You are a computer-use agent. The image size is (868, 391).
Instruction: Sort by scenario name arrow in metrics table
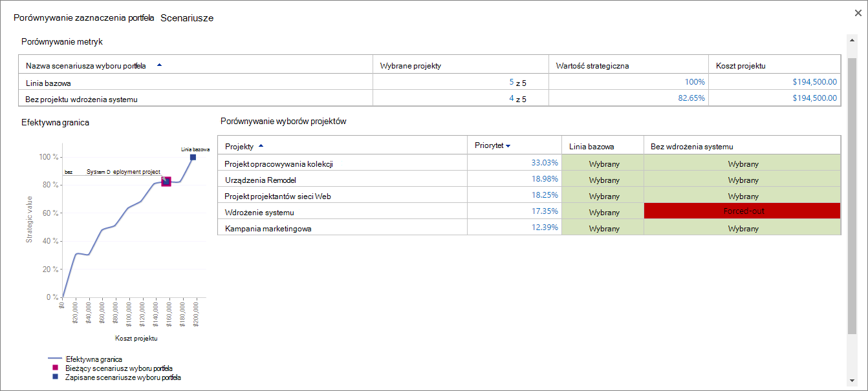click(x=160, y=65)
